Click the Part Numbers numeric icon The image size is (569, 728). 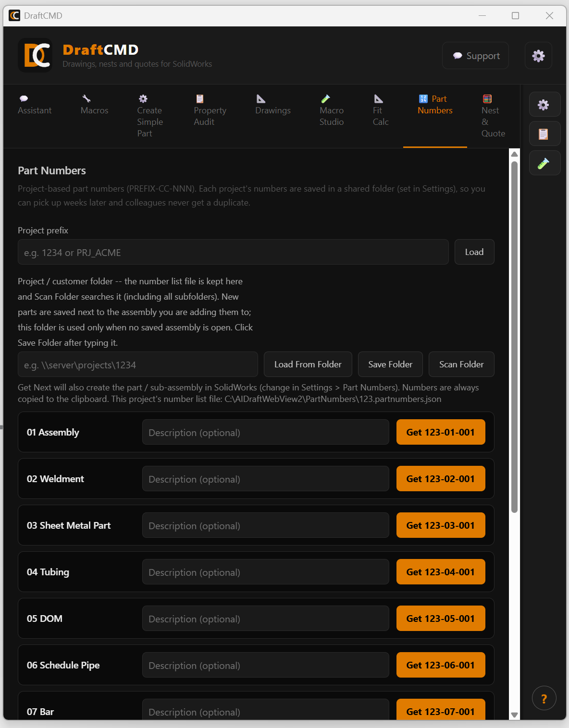point(423,99)
